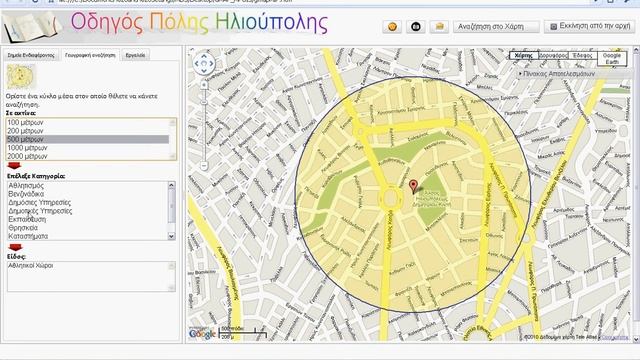The height and width of the screenshot is (360, 640).
Task: Switch the map to 'Χάρτης' view
Action: (524, 55)
